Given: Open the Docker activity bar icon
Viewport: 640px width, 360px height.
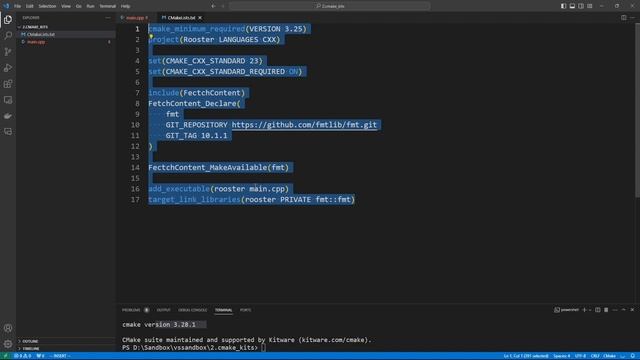Looking at the screenshot, I should tap(8, 116).
